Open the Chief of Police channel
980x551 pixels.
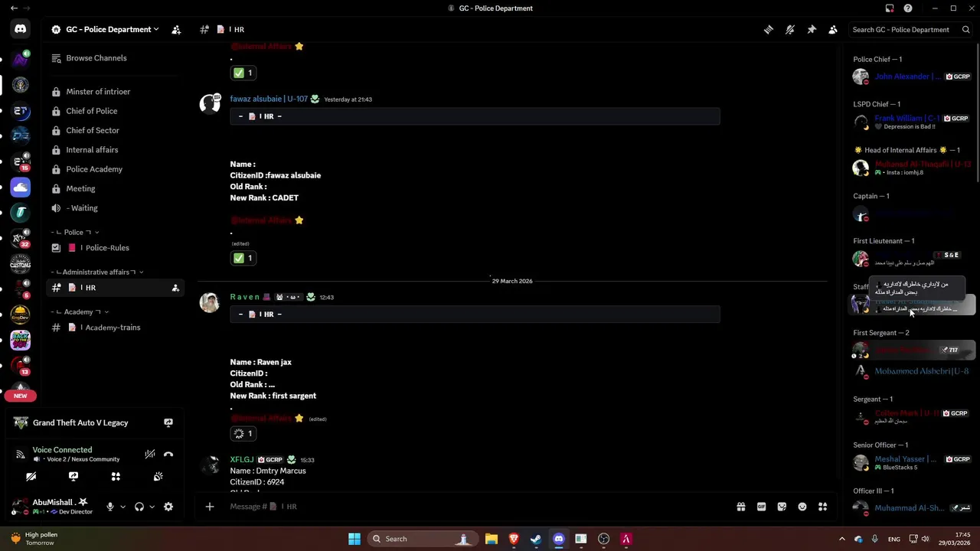point(92,111)
